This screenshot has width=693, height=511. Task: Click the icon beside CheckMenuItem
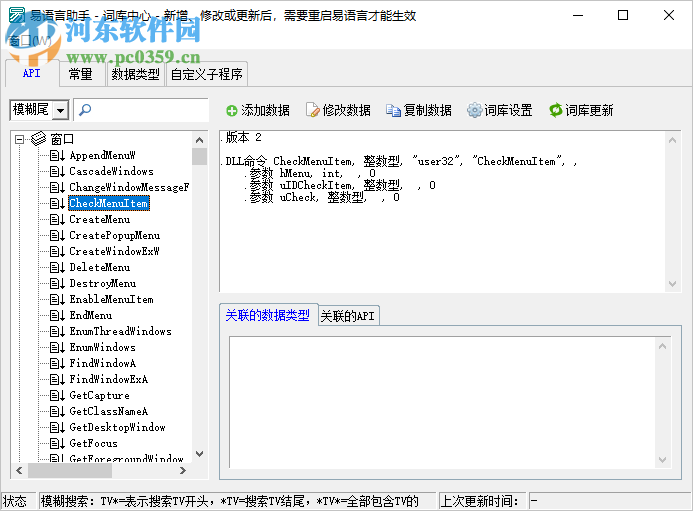click(x=57, y=203)
